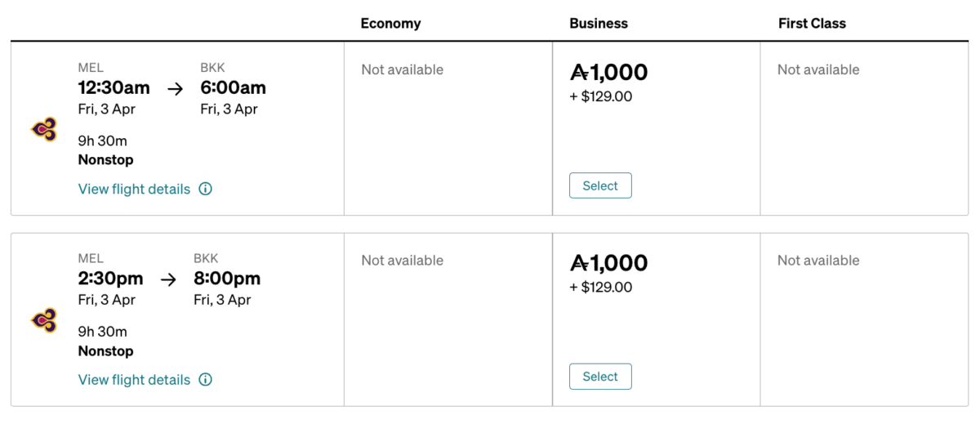
Task: Click Economy 'Not available' cell for the 12:30am flight
Action: (x=403, y=70)
